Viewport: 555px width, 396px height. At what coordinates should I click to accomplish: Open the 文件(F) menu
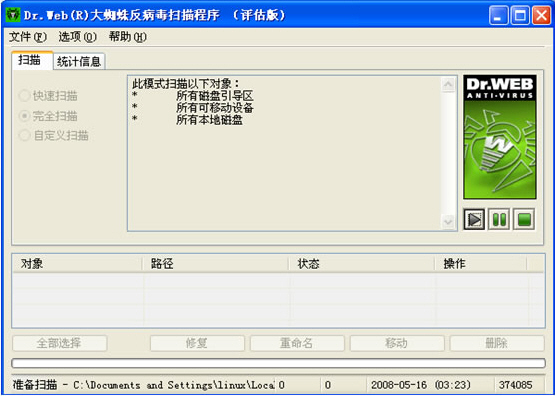click(28, 37)
